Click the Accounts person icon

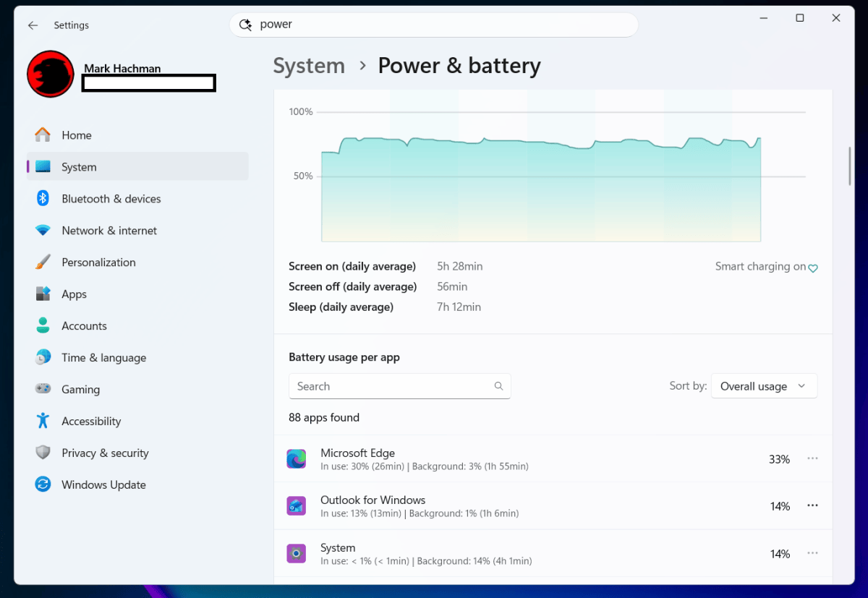(43, 326)
